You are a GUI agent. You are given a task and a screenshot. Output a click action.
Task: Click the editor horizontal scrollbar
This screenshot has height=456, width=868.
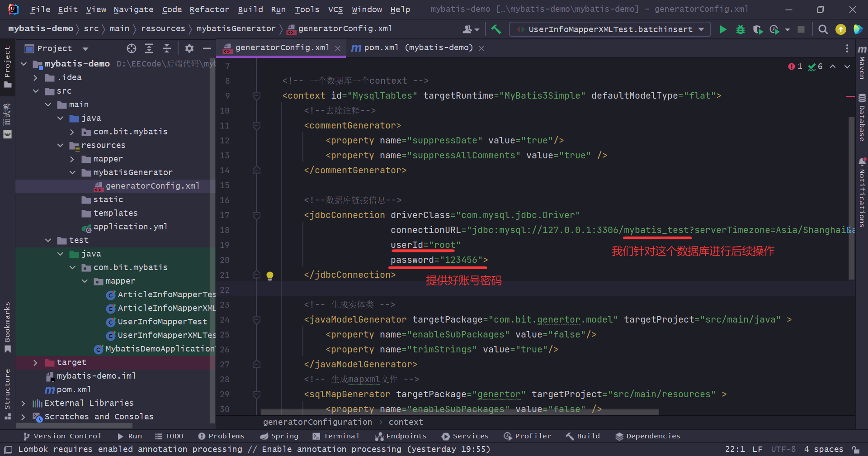[460, 412]
